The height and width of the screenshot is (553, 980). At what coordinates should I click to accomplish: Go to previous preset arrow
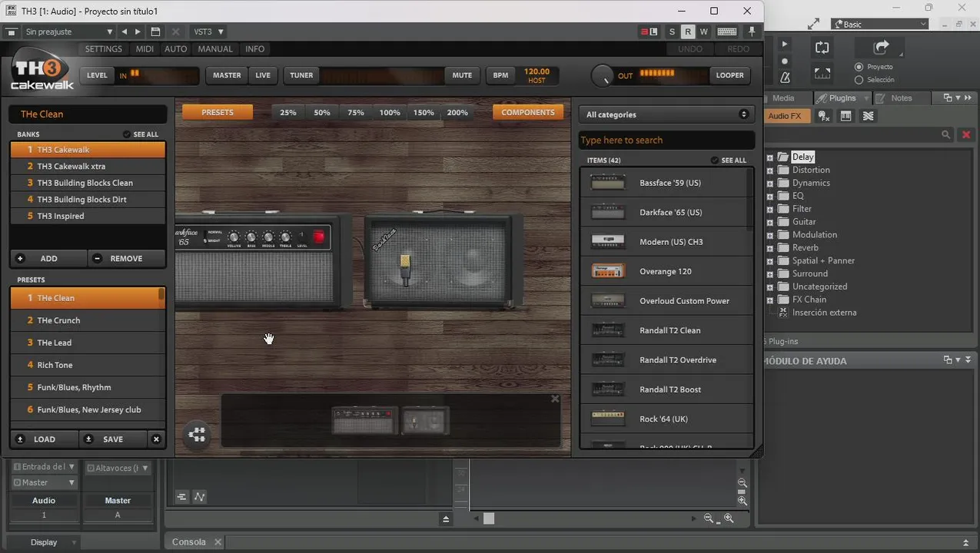point(125,32)
